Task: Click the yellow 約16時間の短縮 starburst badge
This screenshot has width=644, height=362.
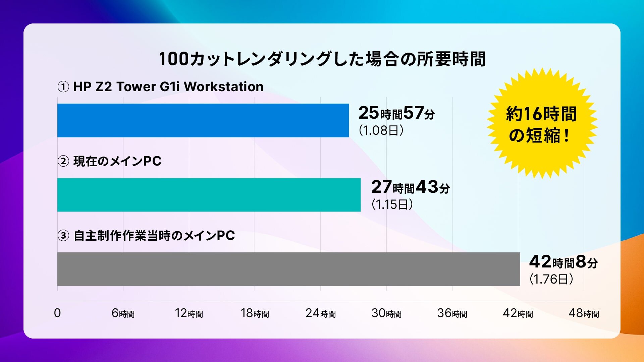Action: (541, 124)
